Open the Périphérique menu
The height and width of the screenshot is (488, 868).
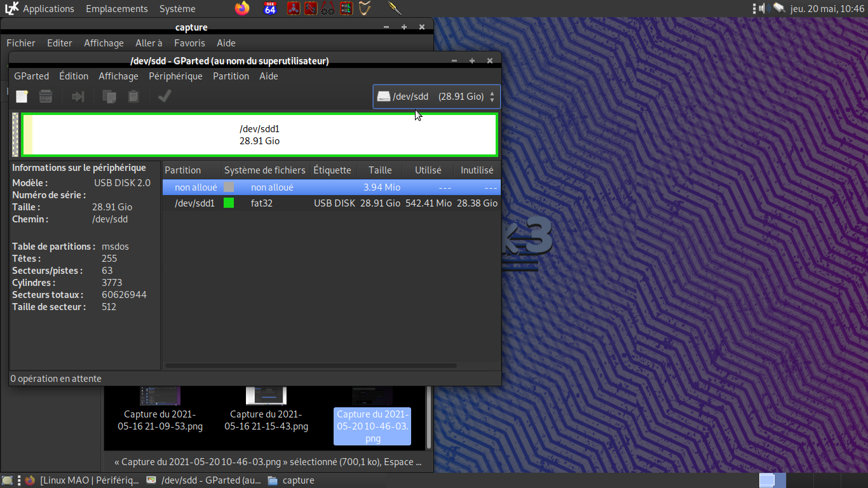coord(175,76)
